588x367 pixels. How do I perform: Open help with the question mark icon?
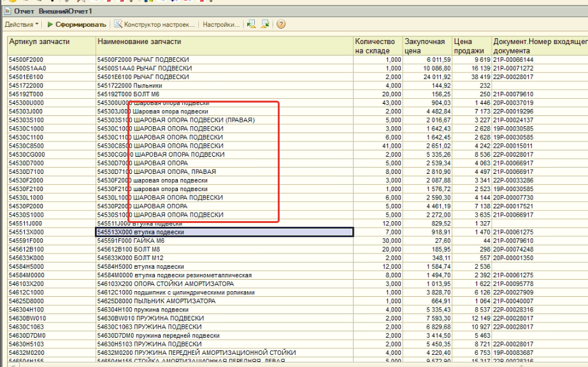[281, 24]
